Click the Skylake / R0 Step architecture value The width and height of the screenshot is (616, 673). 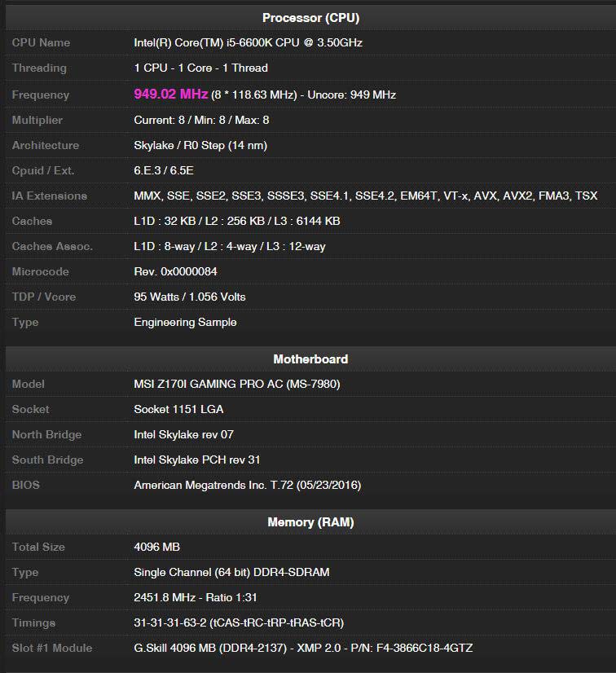click(x=200, y=145)
